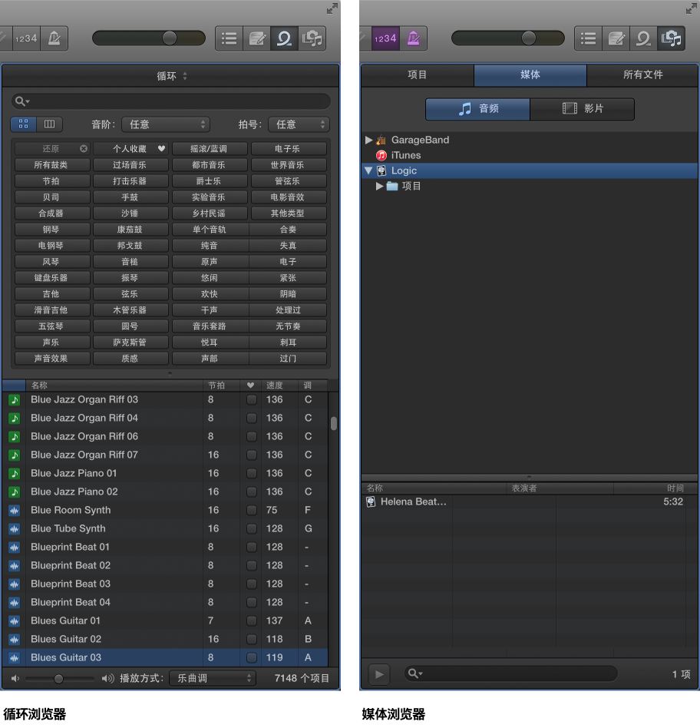Open note pads icon in right toolbar
The image size is (700, 728).
point(616,38)
